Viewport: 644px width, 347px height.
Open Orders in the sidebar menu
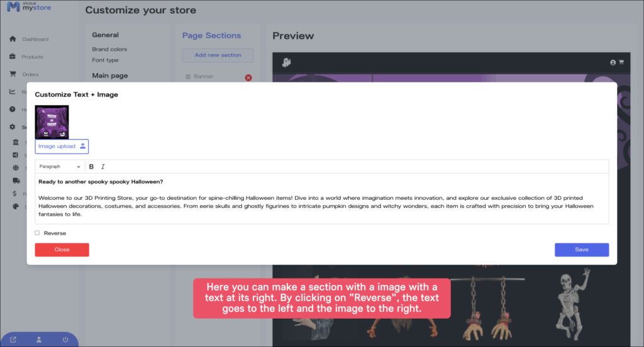(30, 74)
